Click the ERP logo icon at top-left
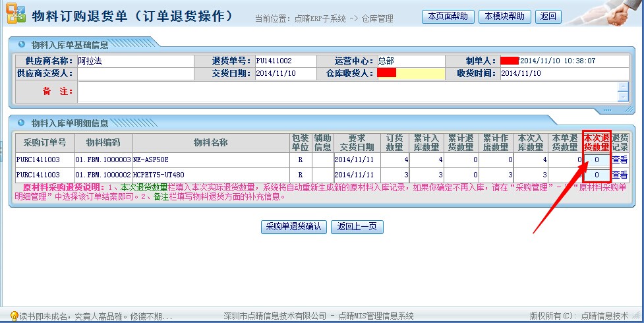This screenshot has height=323, width=644. (15, 16)
